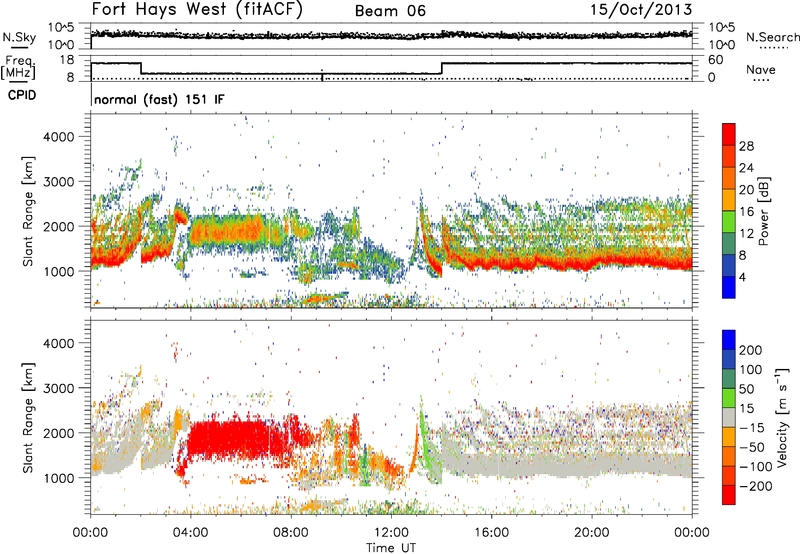Click '4000' tick on power panel axis
Viewport: 800px width, 554px height.
click(x=58, y=137)
